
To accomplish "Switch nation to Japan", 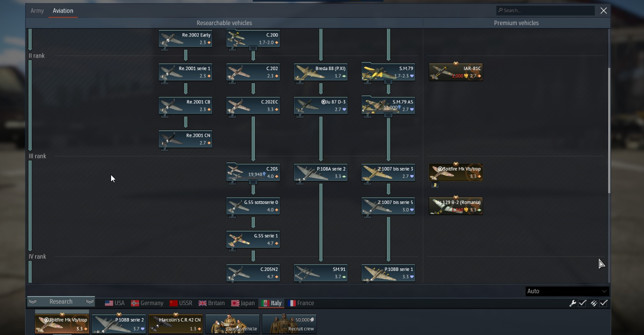I will tap(243, 303).
